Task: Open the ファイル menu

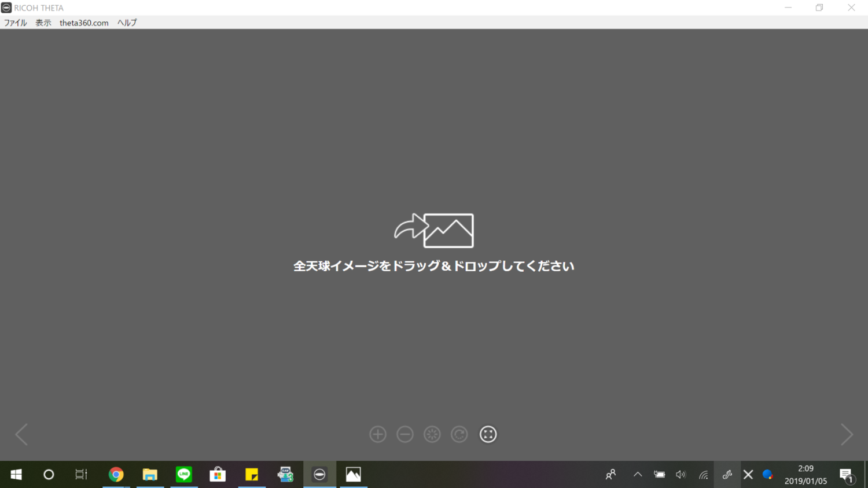Action: coord(14,23)
